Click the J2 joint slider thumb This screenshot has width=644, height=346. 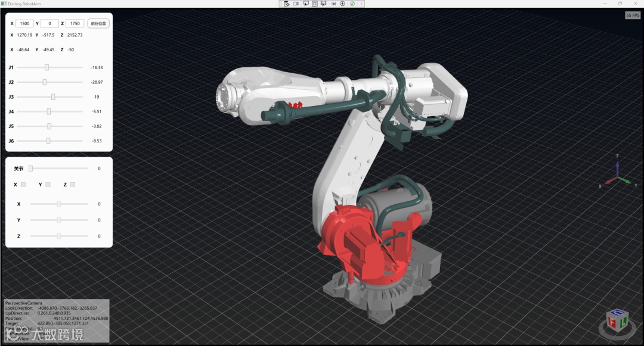(x=45, y=82)
